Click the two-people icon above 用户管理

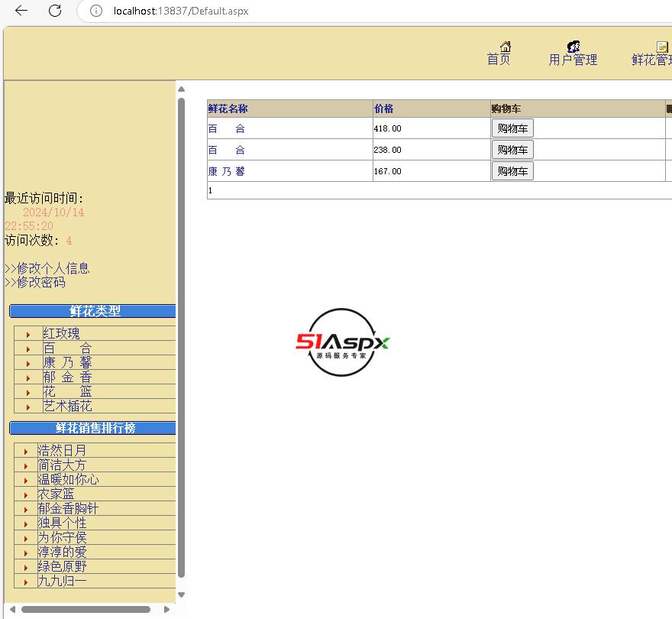click(573, 47)
